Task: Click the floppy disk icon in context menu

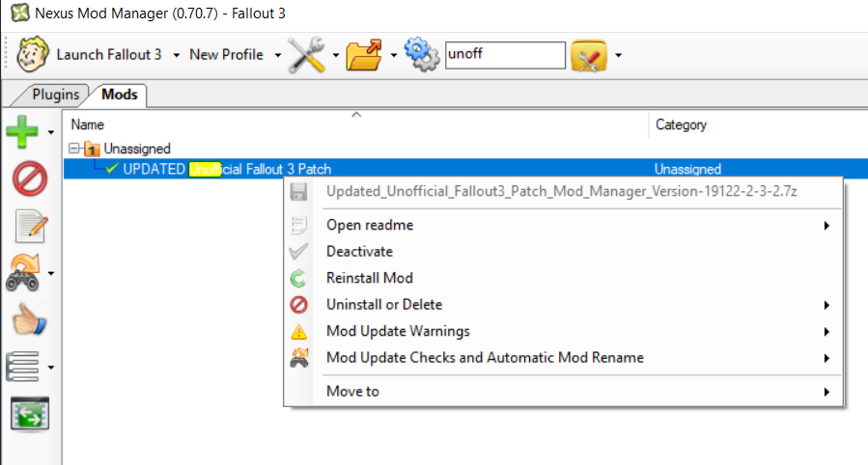Action: pos(298,192)
